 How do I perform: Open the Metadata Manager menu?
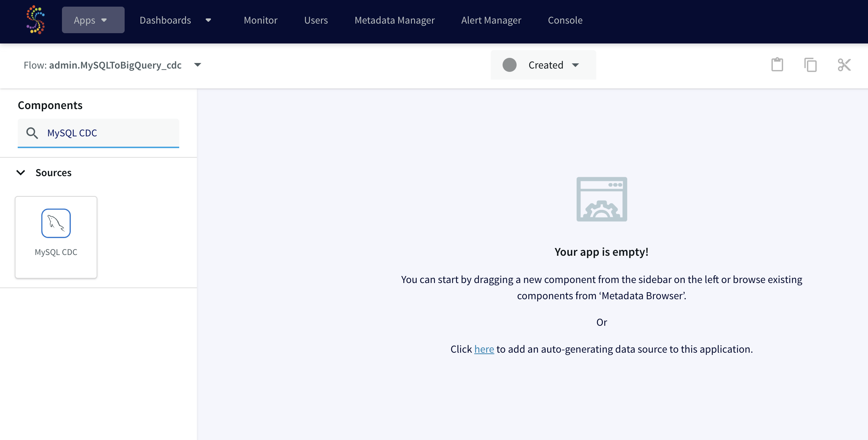click(394, 20)
